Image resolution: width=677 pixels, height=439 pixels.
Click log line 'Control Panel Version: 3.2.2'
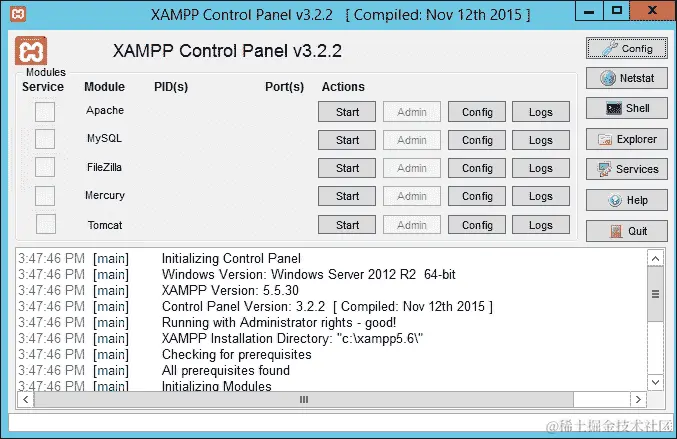327,306
